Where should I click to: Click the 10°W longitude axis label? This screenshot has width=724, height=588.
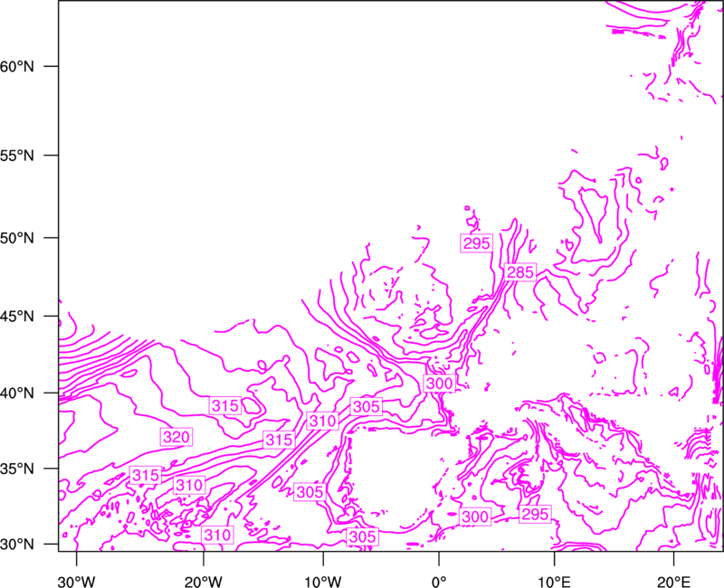pos(322,582)
